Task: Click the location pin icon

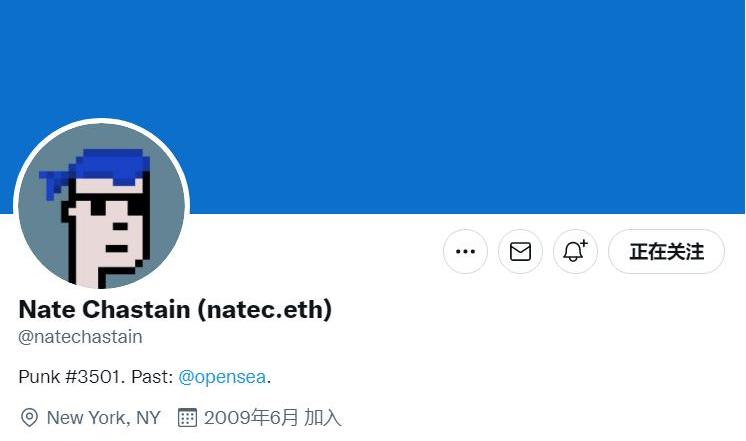Action: click(x=29, y=417)
